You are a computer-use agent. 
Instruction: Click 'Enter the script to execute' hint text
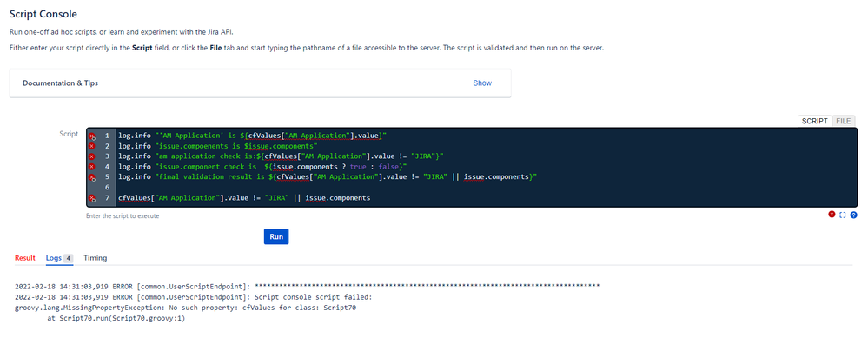click(123, 216)
